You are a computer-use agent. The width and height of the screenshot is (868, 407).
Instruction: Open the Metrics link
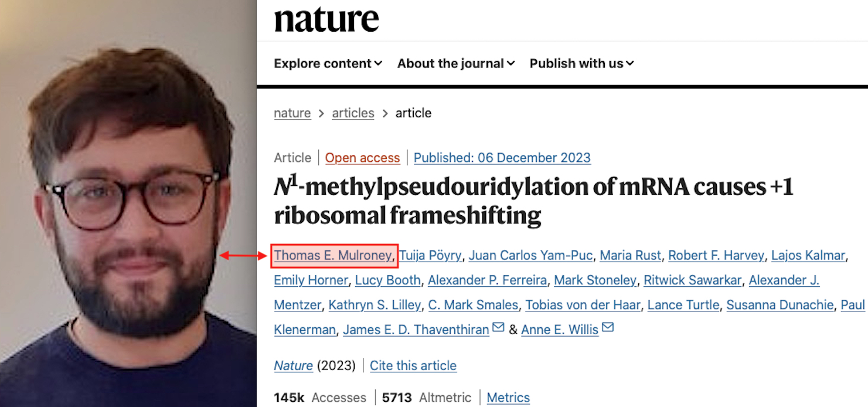(508, 398)
